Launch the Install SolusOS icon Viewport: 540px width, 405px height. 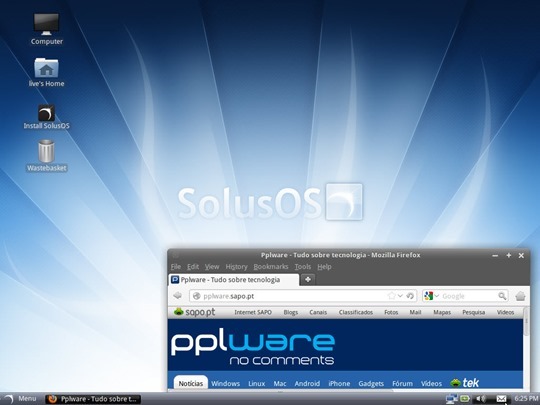point(46,117)
